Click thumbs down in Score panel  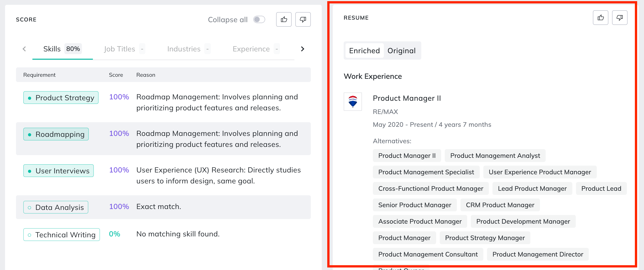click(x=303, y=19)
